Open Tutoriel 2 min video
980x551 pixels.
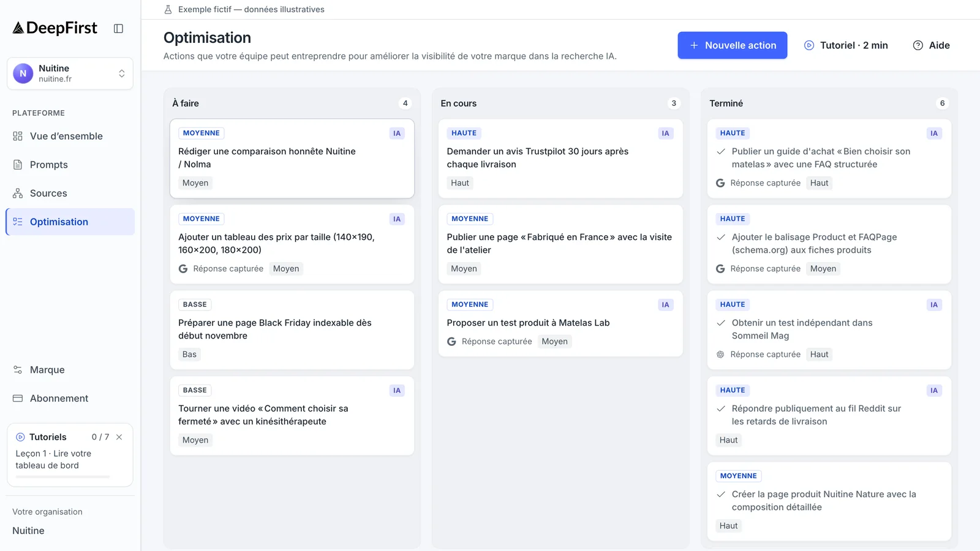(846, 45)
